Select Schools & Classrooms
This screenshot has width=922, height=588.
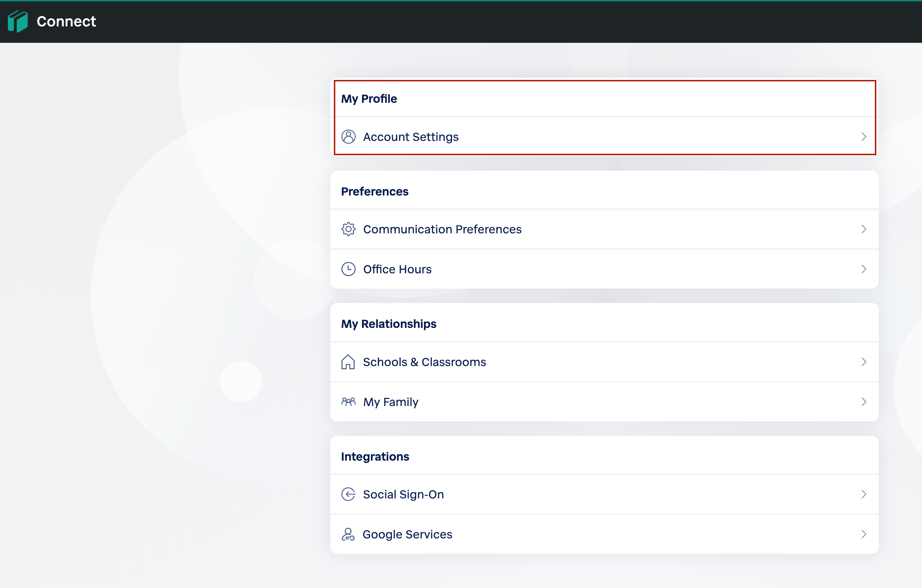(x=604, y=361)
